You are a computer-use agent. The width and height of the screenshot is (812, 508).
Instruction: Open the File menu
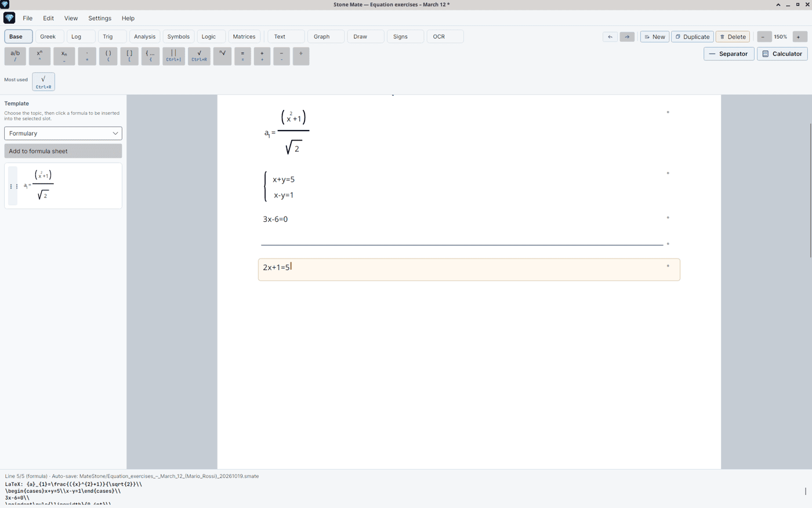tap(28, 18)
